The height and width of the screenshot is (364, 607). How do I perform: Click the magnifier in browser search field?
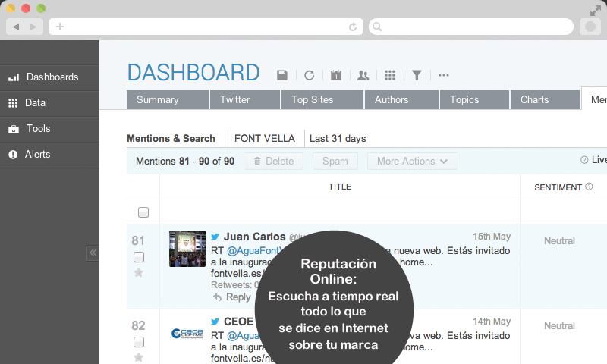377,27
